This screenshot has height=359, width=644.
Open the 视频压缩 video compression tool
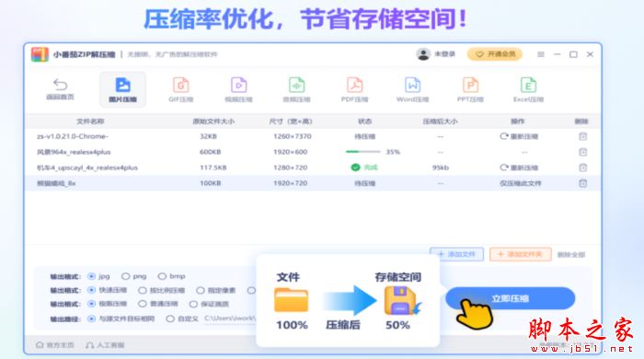coord(238,89)
